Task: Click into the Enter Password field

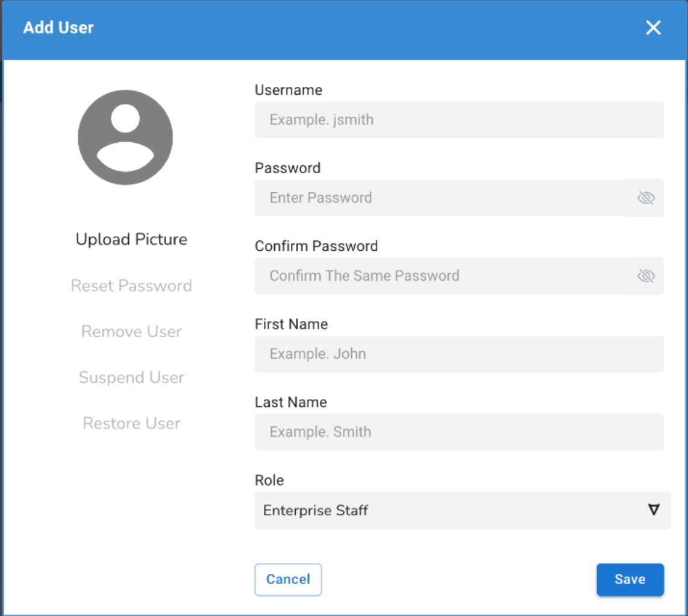Action: [441, 198]
